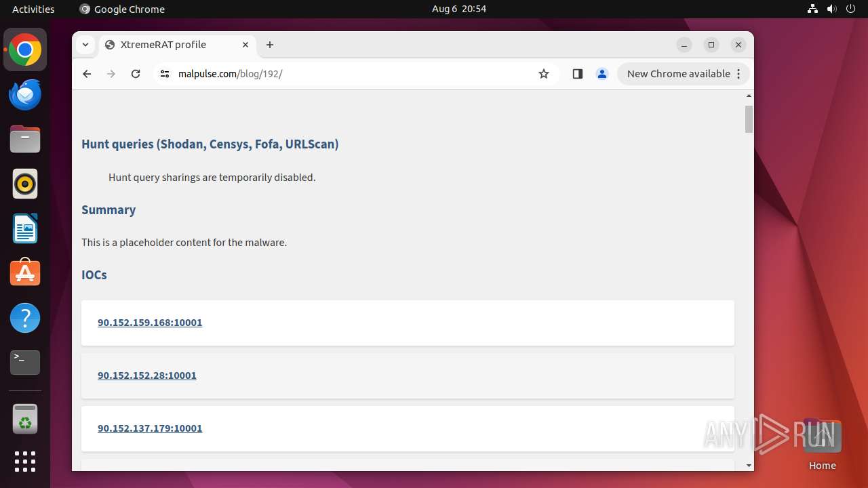Click the Summary heading

coord(108,210)
